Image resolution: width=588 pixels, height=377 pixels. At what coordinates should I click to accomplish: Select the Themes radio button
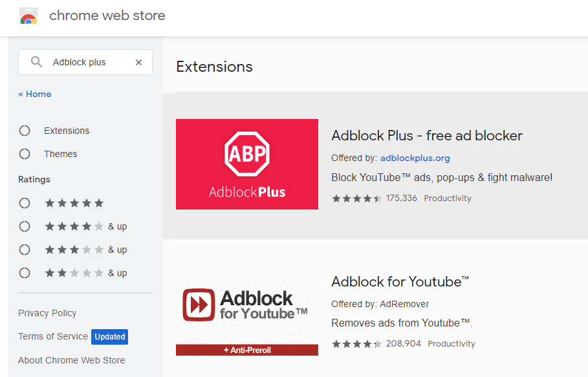point(25,154)
